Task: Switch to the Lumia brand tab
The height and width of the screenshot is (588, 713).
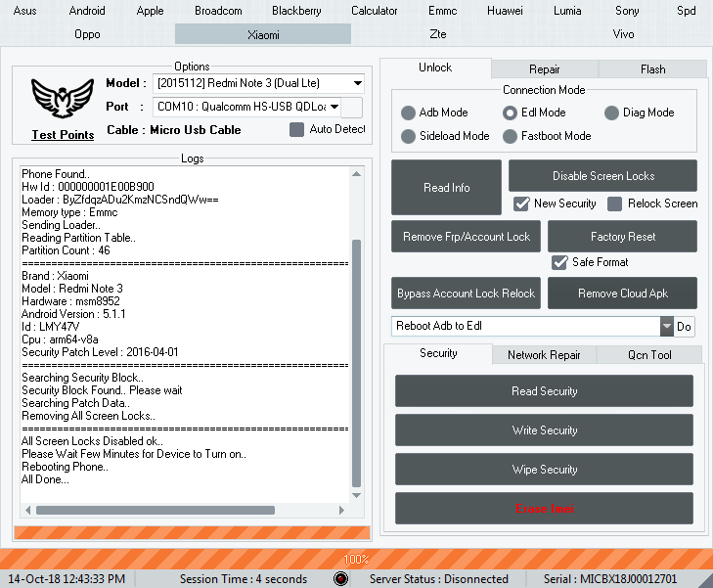Action: pos(567,11)
